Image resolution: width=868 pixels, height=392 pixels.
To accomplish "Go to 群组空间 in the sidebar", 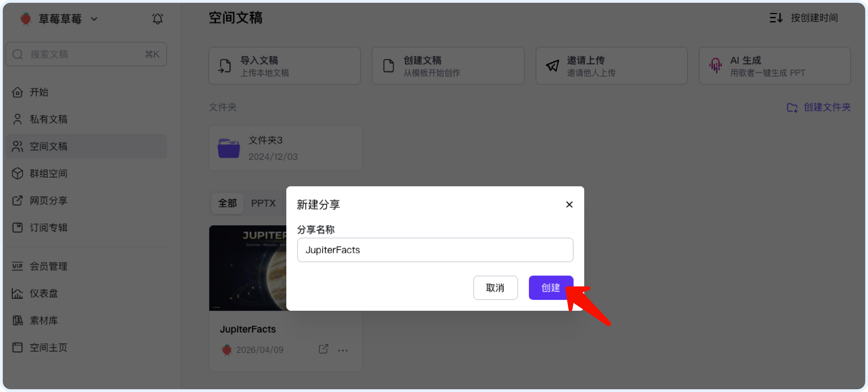I will coord(49,173).
